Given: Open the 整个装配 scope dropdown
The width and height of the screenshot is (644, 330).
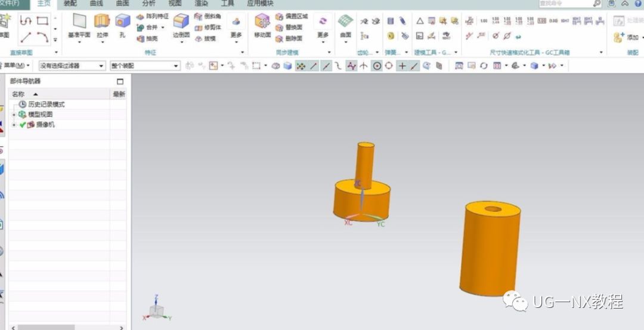Looking at the screenshot, I should (145, 66).
